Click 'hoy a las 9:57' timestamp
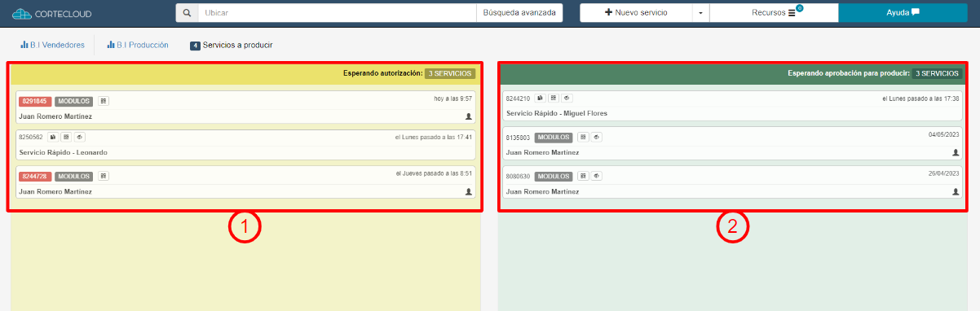980x311 pixels. tap(452, 98)
